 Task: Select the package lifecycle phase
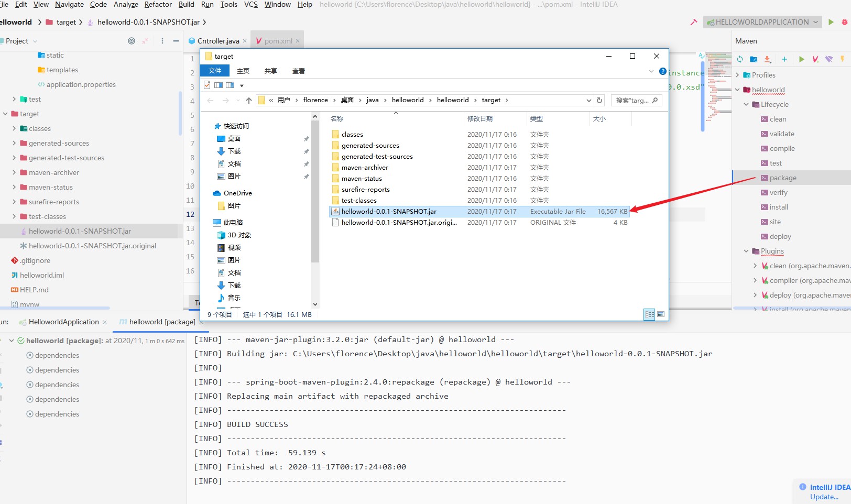pos(783,178)
